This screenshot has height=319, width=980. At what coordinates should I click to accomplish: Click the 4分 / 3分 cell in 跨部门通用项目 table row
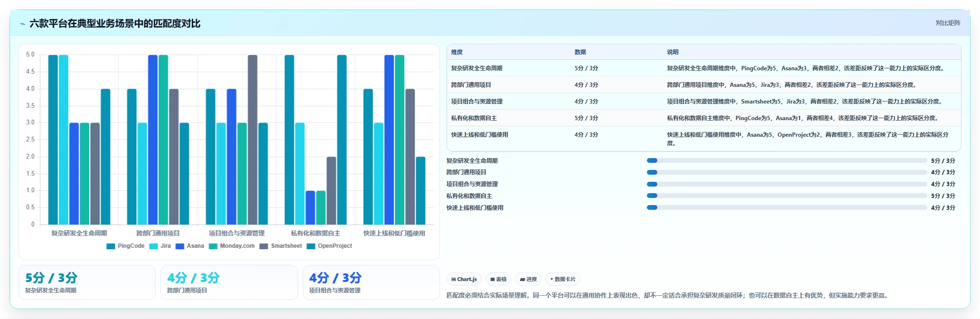[x=586, y=85]
